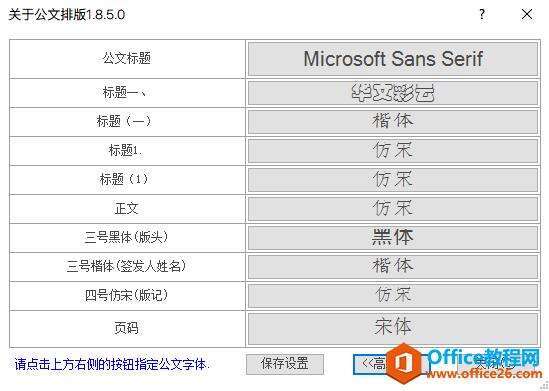This screenshot has width=549, height=391.
Task: Click the Office教程网 watermark text
Action: (x=484, y=358)
